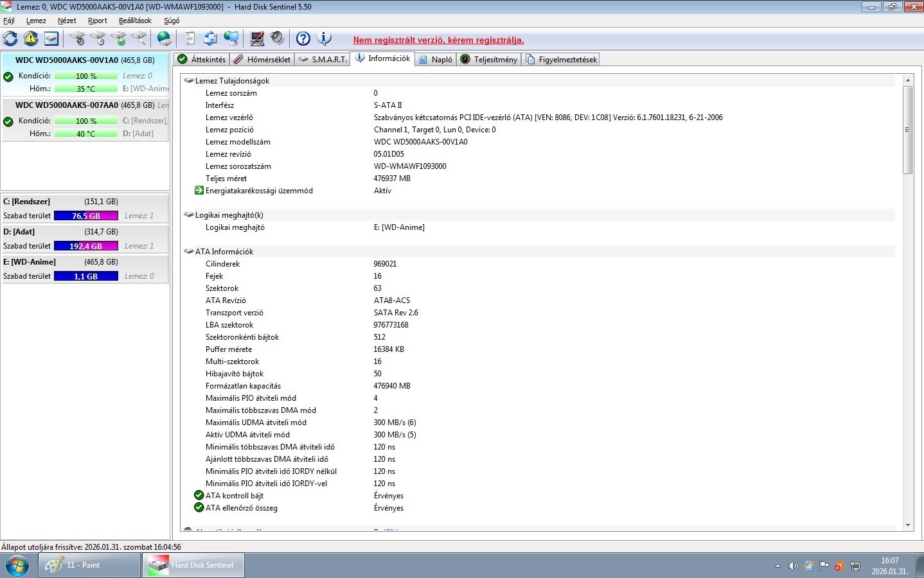
Task: Click the scrollbar up arrow in info panel
Action: (x=908, y=80)
